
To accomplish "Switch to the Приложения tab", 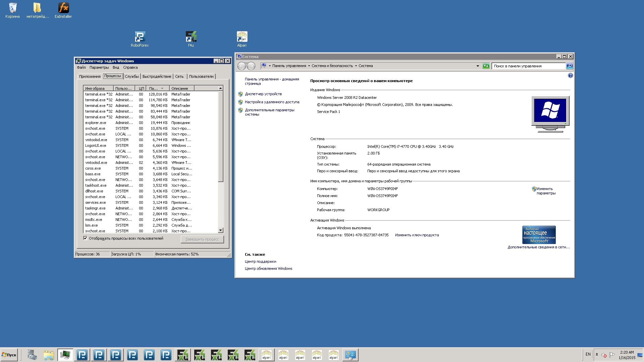I will (90, 76).
